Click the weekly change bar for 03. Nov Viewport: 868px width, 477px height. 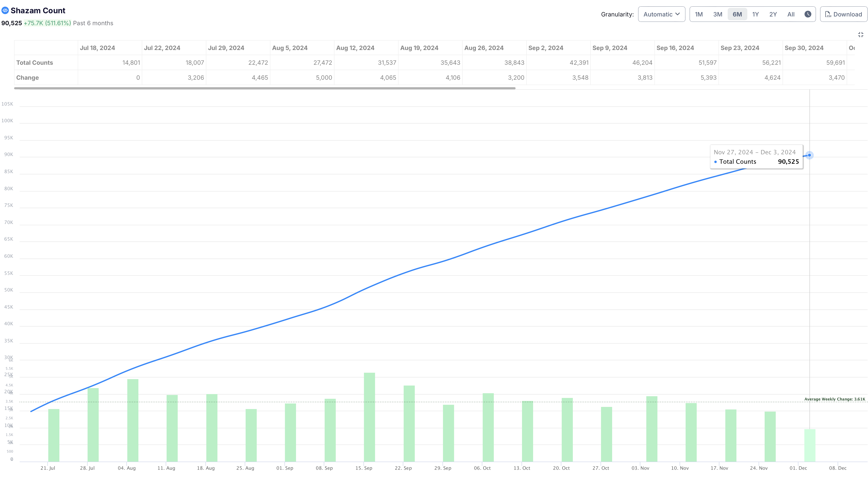(652, 429)
